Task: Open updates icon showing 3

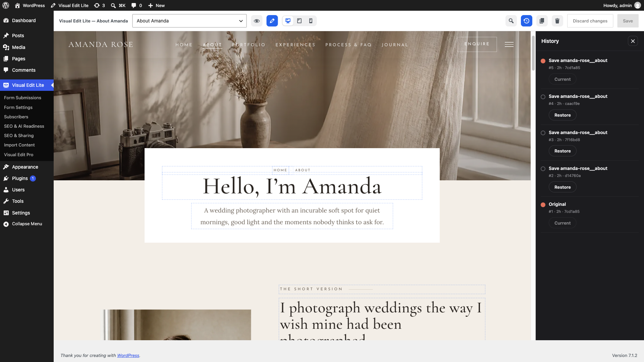Action: pos(99,5)
